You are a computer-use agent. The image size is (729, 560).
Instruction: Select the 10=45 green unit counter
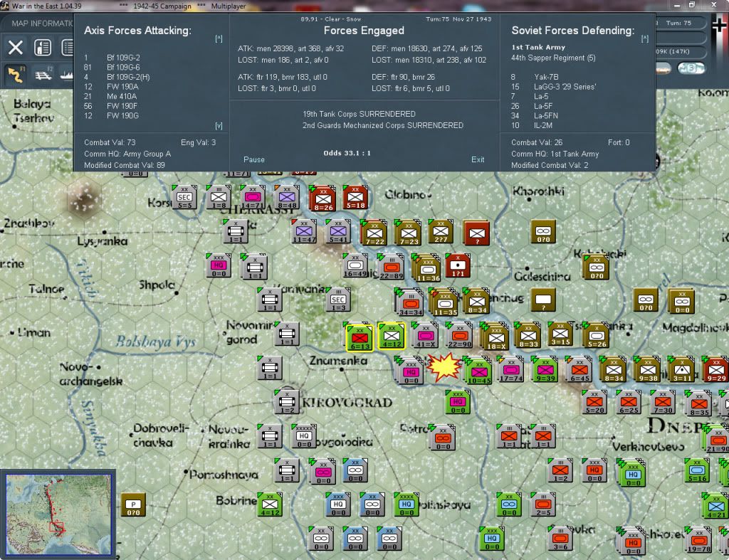click(x=478, y=371)
